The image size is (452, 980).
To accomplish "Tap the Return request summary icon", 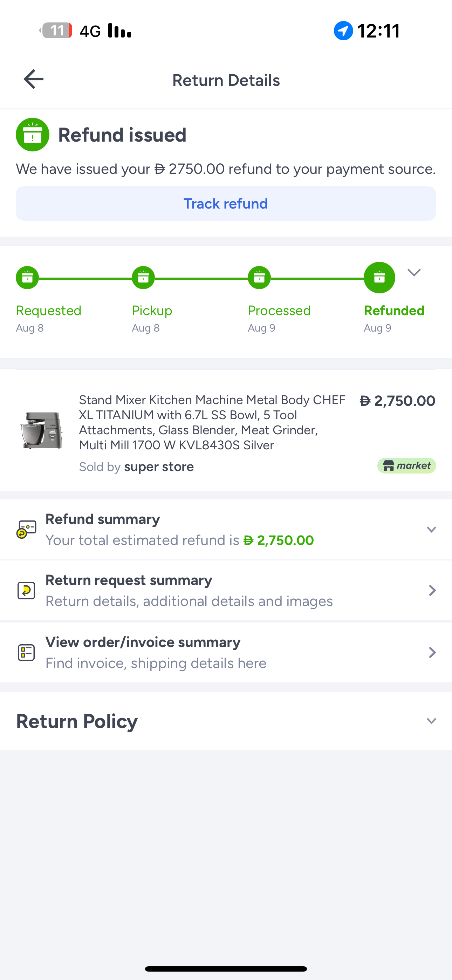I will tap(26, 591).
